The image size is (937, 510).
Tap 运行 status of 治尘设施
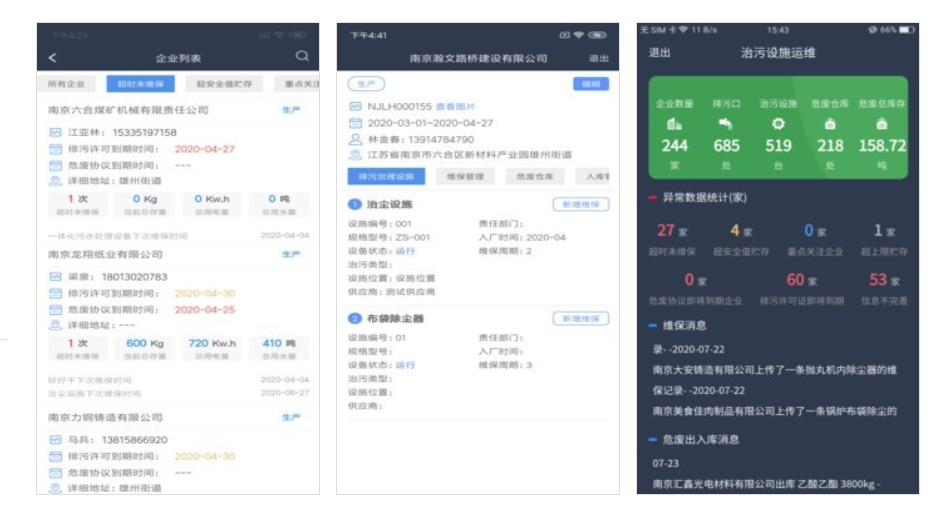(x=405, y=251)
